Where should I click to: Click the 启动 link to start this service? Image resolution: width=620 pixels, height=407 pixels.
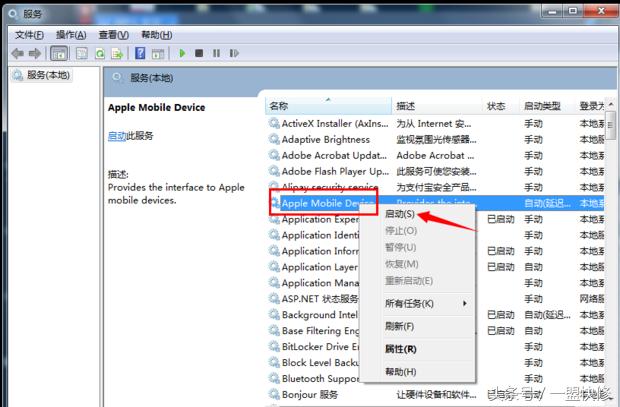[117, 136]
